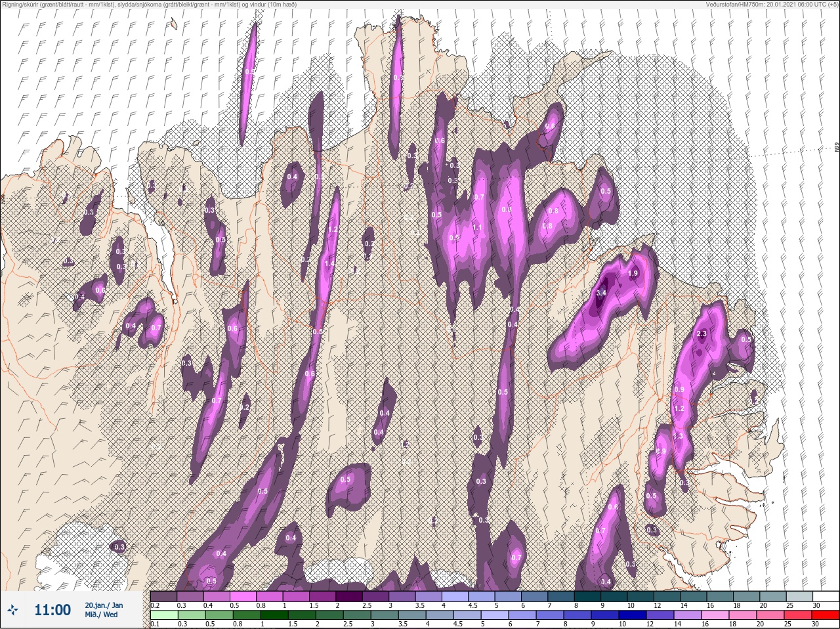
Task: Click the '4.5' label under the top legend row
Action: [x=472, y=605]
